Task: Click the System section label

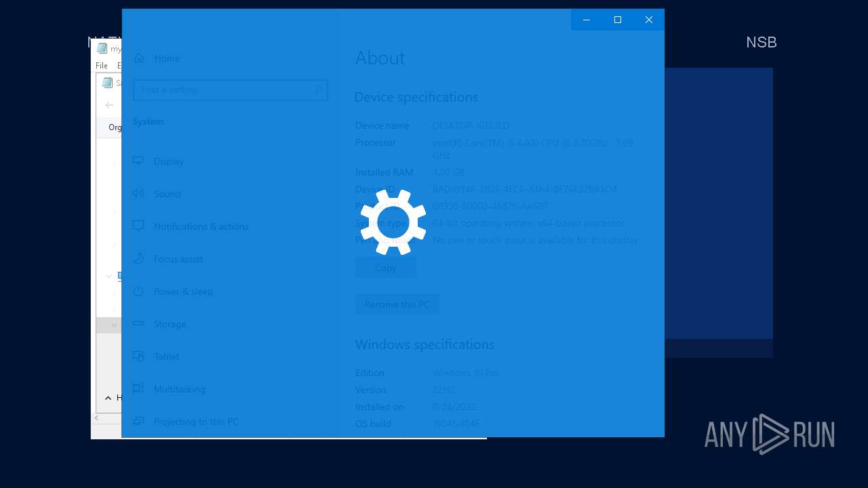Action: click(148, 121)
